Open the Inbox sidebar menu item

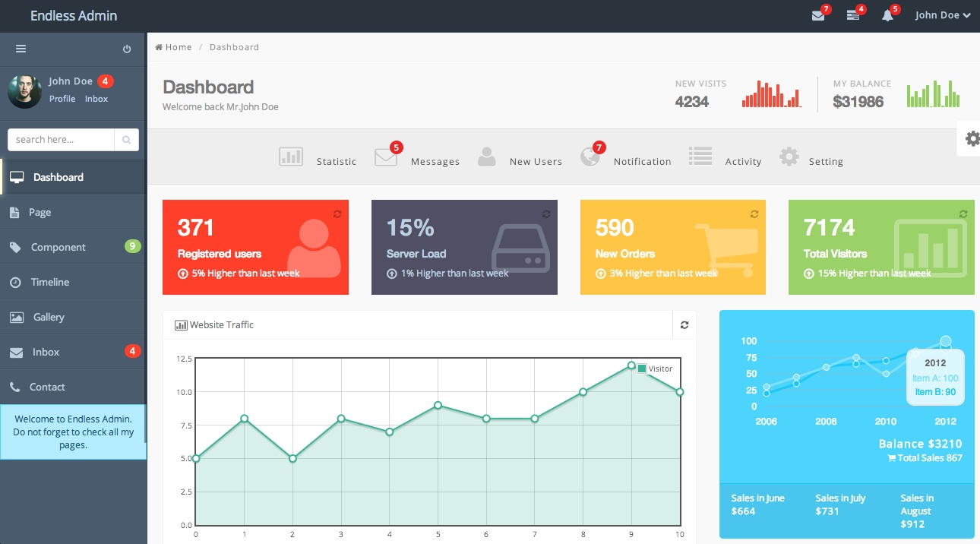pos(73,353)
